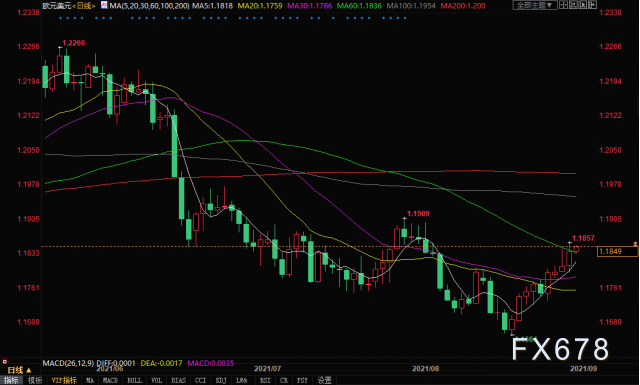This screenshot has width=640, height=385.
Task: Click the chart settings icon beside crosshair
Action: tap(573, 5)
